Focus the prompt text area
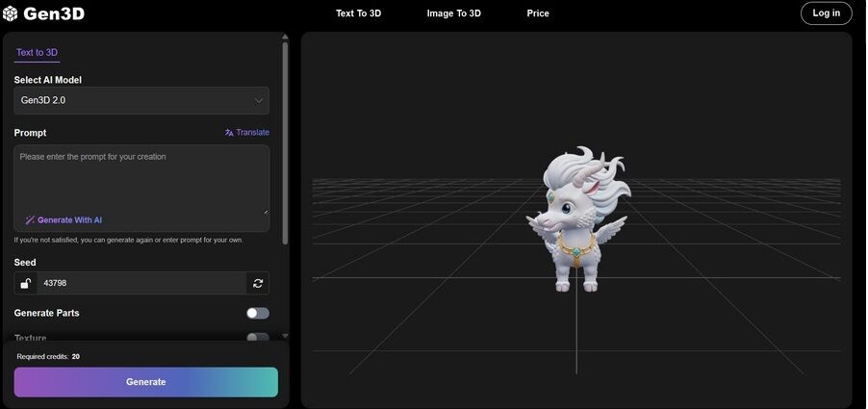The image size is (868, 409). 141,180
